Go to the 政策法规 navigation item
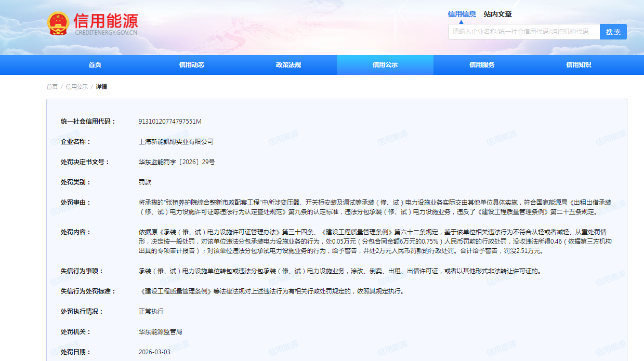This screenshot has width=644, height=361. coord(288,65)
